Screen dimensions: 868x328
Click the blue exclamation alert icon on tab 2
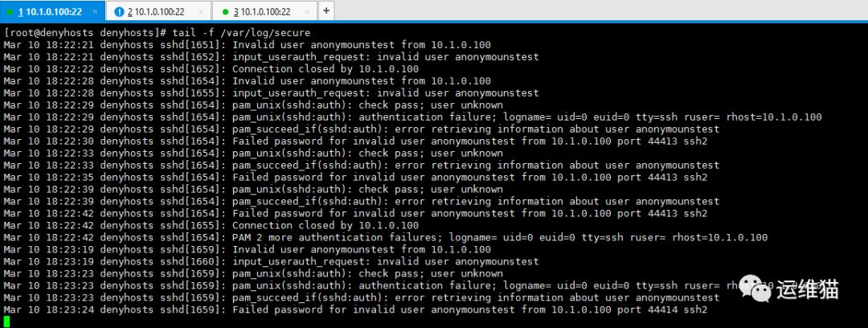[120, 12]
